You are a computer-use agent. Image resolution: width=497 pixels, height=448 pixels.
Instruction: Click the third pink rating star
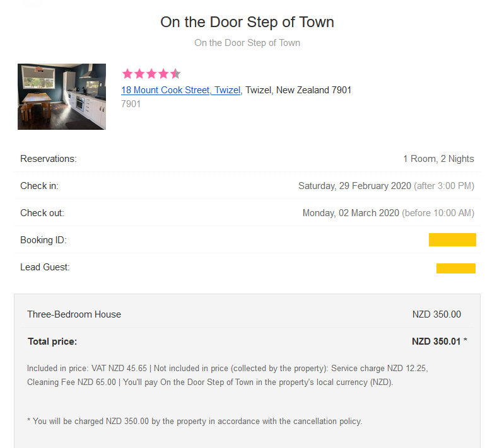pyautogui.click(x=152, y=74)
